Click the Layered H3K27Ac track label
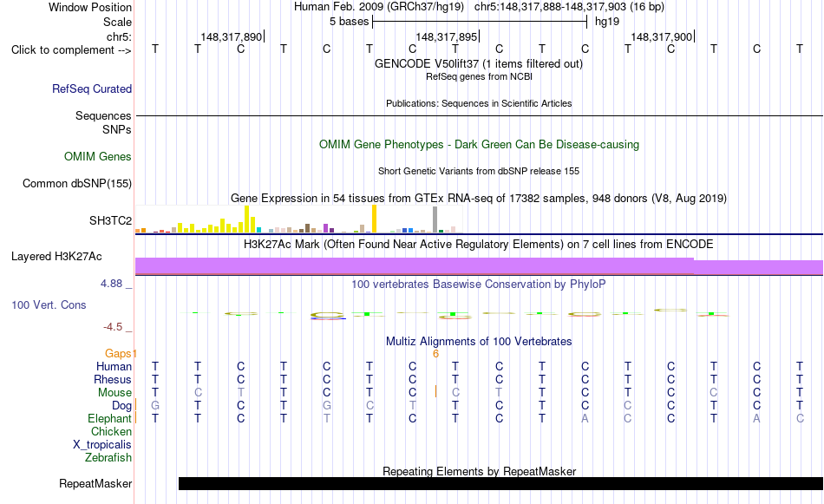The height and width of the screenshot is (504, 824). (56, 257)
